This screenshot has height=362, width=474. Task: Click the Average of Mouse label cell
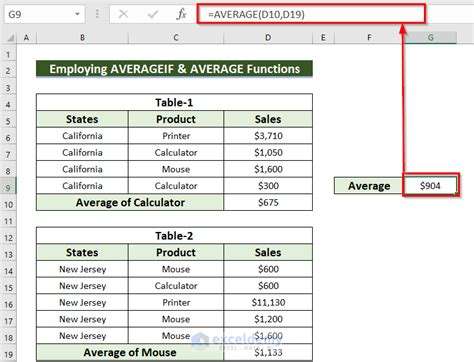click(130, 352)
